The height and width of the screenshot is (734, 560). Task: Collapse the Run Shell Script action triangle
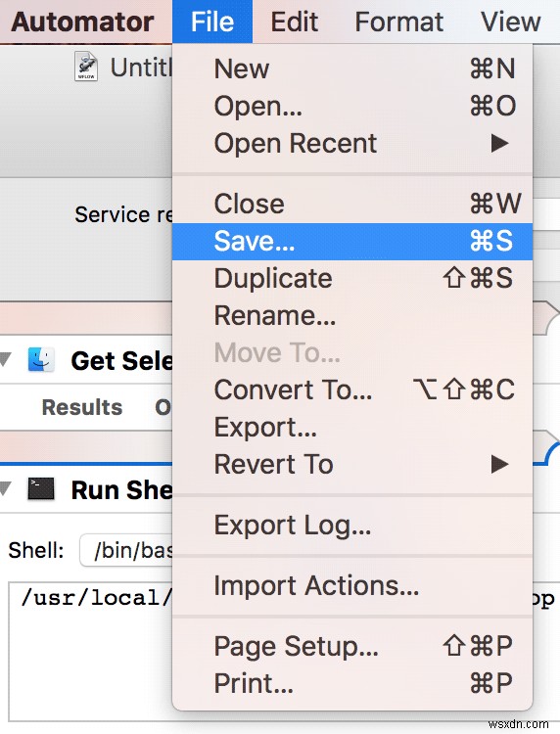click(5, 488)
